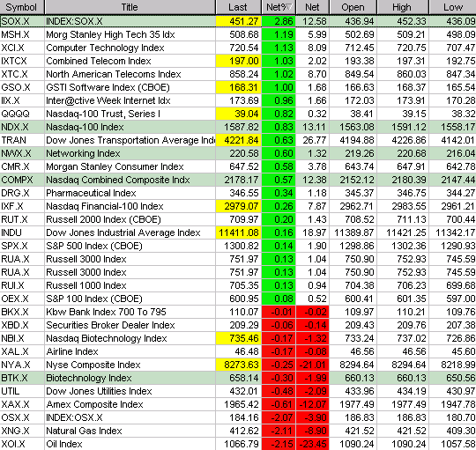
Task: Select 'Networking Index' title
Action: [83, 153]
